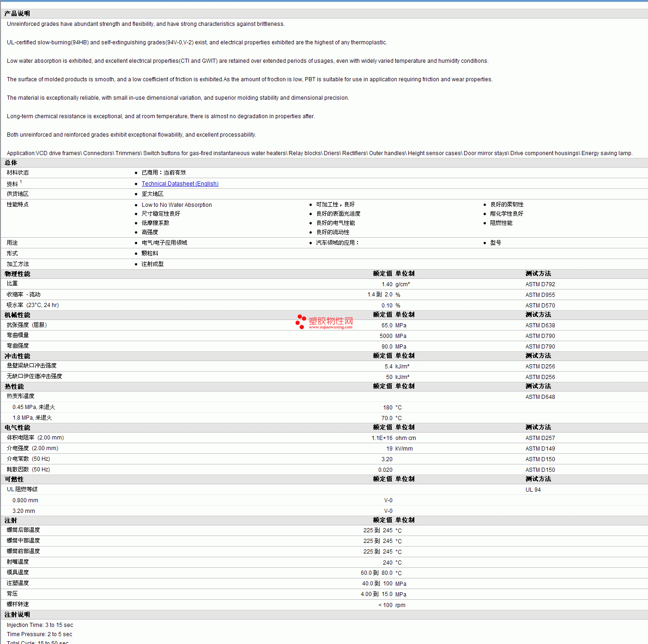648x644 pixels.
Task: Select the 吸水率 (23°C, 24 hr) label
Action: point(33,305)
